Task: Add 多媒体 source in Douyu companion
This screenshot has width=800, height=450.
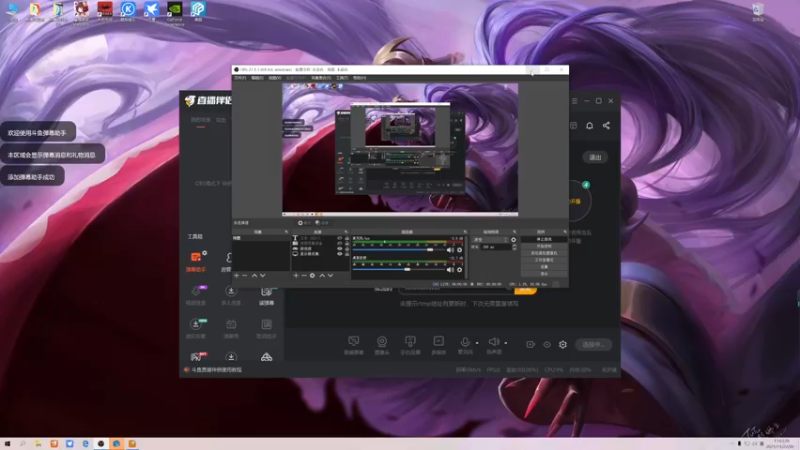Action: pos(438,345)
